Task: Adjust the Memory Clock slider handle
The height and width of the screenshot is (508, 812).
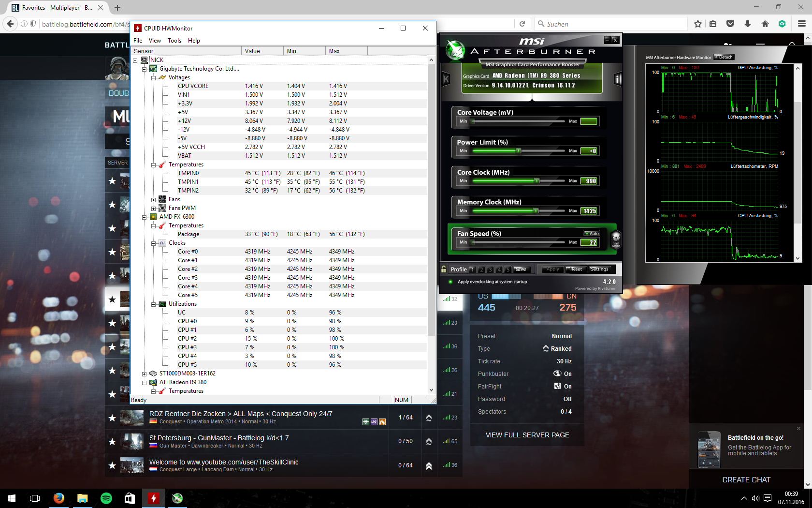Action: tap(536, 211)
